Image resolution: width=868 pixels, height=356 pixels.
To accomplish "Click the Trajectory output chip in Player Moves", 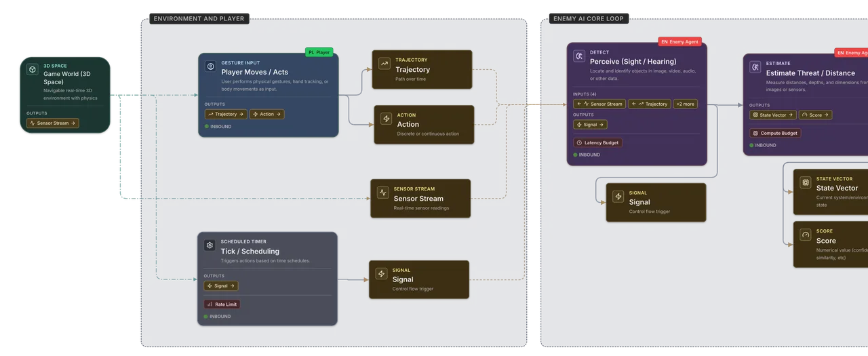I will pyautogui.click(x=226, y=115).
